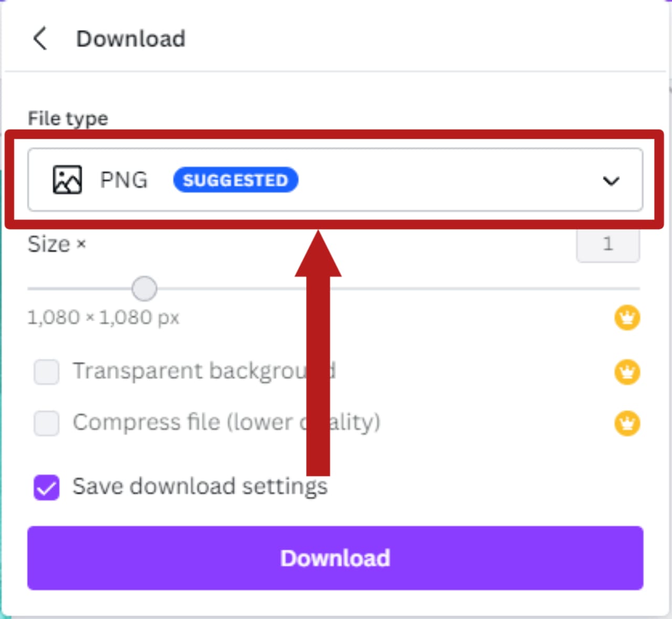The height and width of the screenshot is (619, 672).
Task: Click the crown icon beside pixel dimensions
Action: coord(627,318)
